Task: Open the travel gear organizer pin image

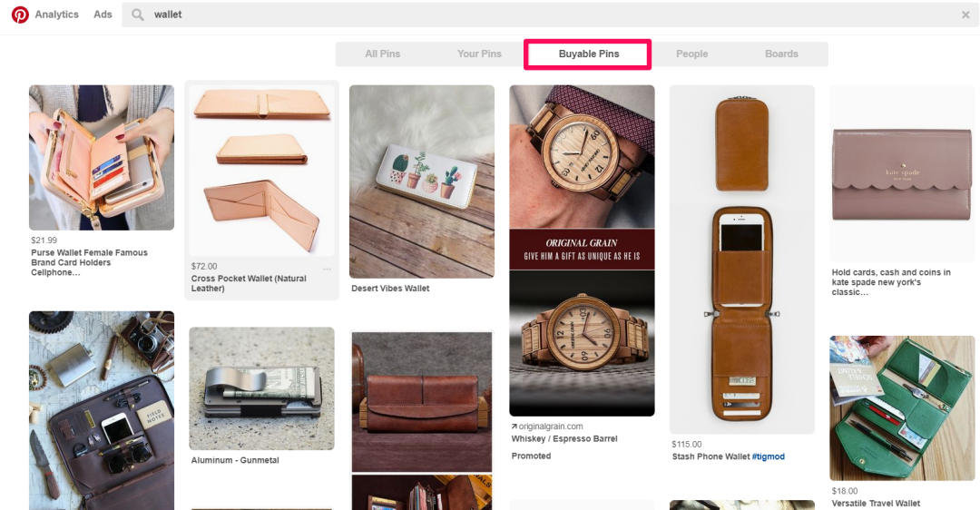Action: [102, 410]
